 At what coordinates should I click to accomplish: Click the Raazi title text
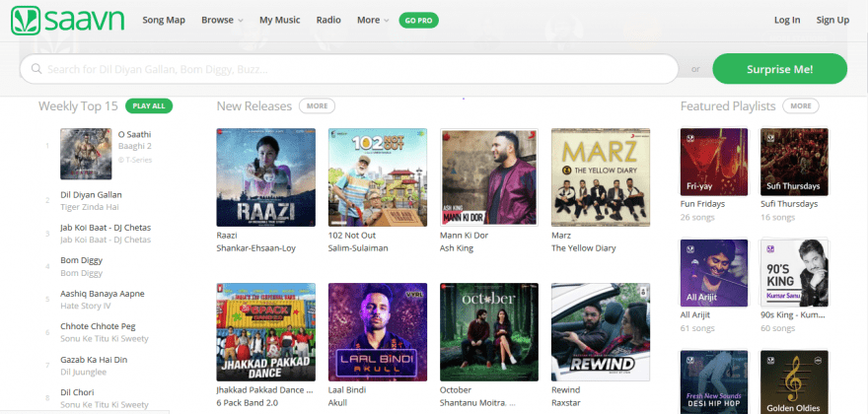pos(227,236)
